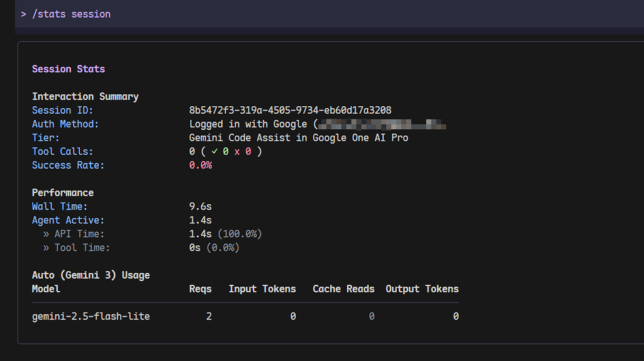
Task: Select 'Gemini Code Assist in Google One AI Pro'
Action: (x=299, y=138)
